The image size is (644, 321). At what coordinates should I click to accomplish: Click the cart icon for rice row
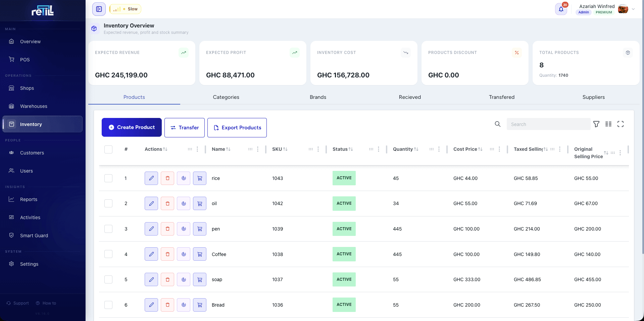(x=200, y=178)
